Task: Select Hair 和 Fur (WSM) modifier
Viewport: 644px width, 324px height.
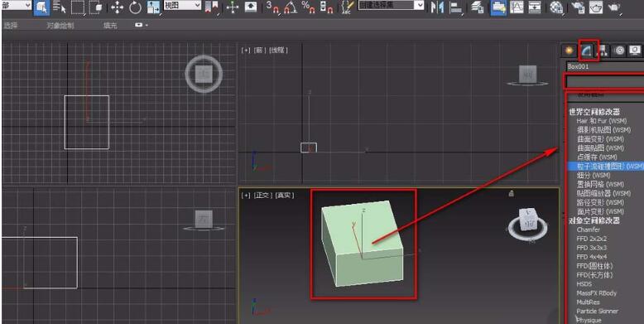Action: [602, 121]
